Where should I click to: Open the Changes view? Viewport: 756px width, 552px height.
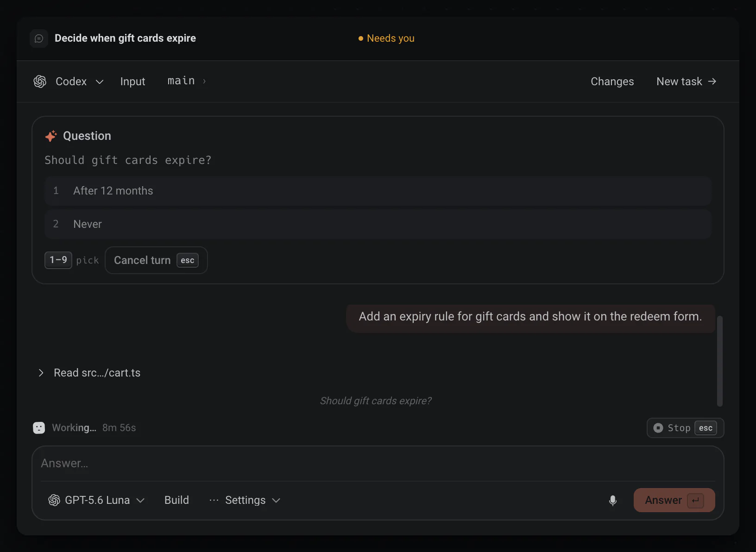pyautogui.click(x=612, y=82)
